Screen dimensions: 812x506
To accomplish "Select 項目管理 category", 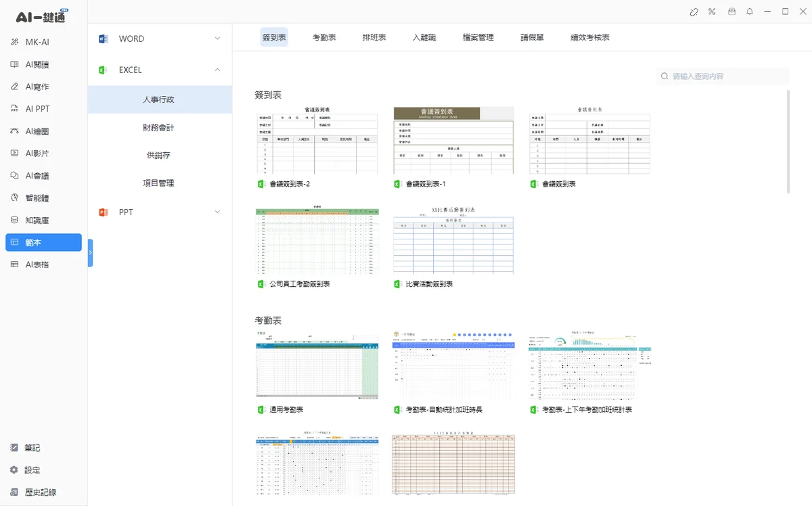I will 160,183.
